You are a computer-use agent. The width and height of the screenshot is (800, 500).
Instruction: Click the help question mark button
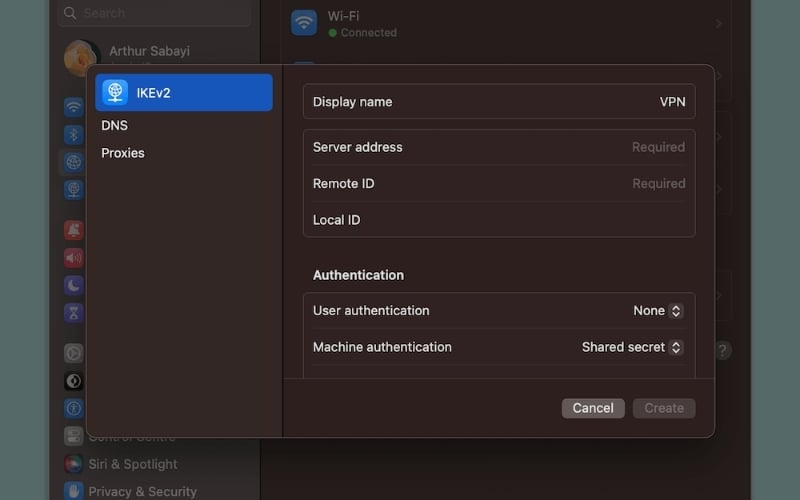pyautogui.click(x=722, y=351)
